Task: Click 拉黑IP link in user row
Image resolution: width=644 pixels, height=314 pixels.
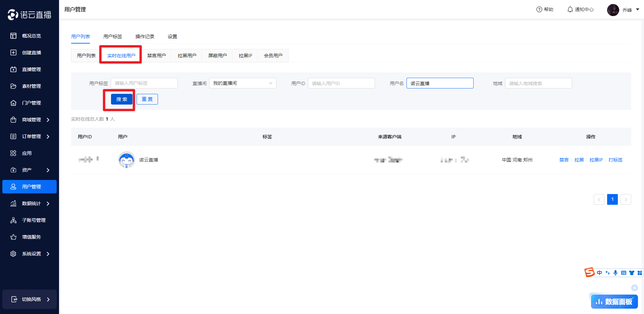Action: coord(596,160)
